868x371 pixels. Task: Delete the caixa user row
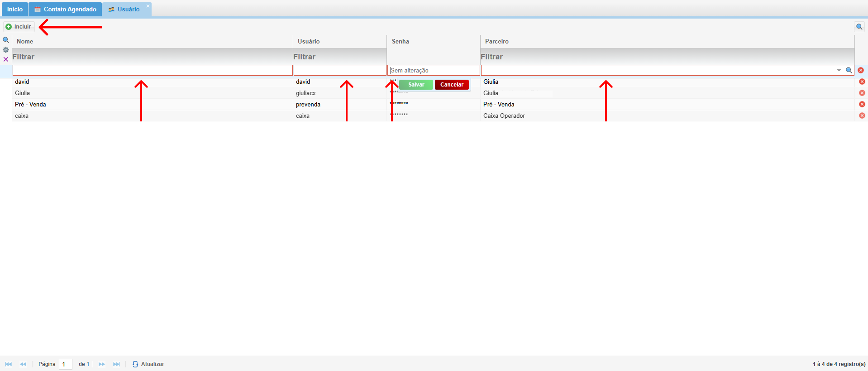pos(862,116)
